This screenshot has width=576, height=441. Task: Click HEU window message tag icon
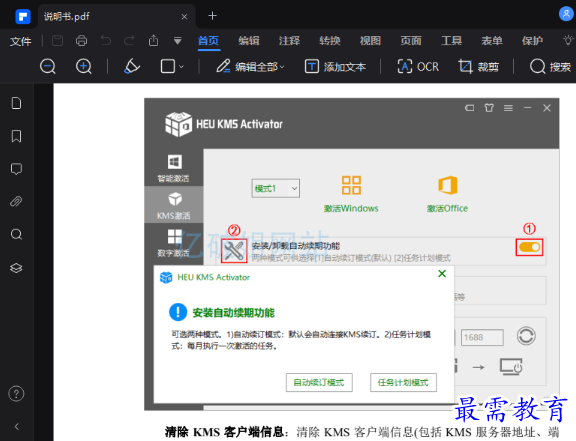(x=469, y=108)
